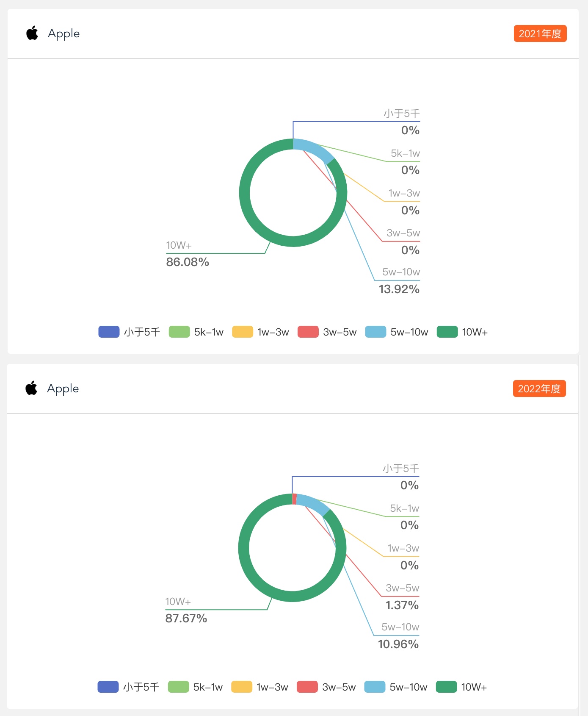Toggle 10W+ legend in 2022 chart
Image resolution: width=588 pixels, height=716 pixels.
tap(461, 687)
